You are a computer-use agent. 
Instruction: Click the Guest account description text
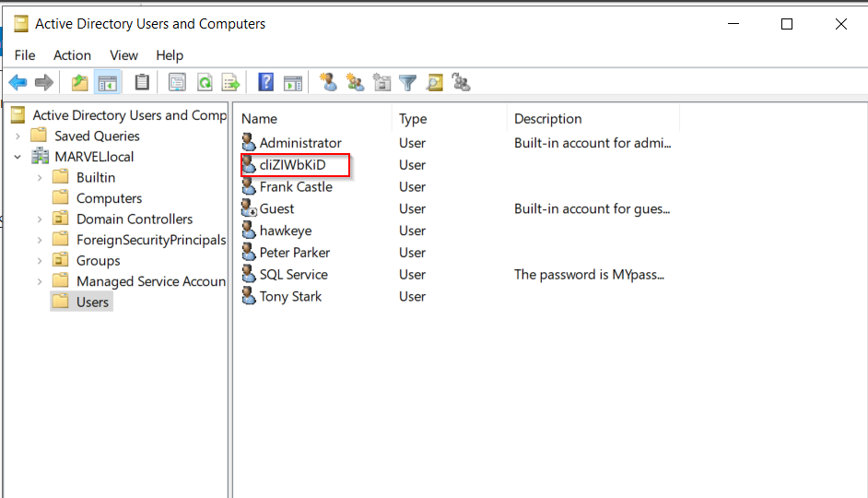click(x=592, y=208)
